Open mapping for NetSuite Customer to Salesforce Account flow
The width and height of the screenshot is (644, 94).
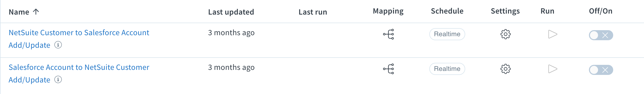388,34
